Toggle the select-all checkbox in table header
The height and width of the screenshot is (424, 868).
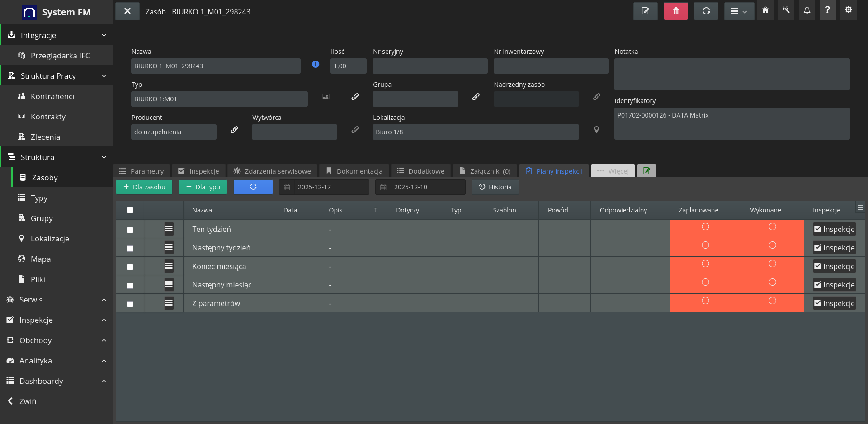[130, 210]
